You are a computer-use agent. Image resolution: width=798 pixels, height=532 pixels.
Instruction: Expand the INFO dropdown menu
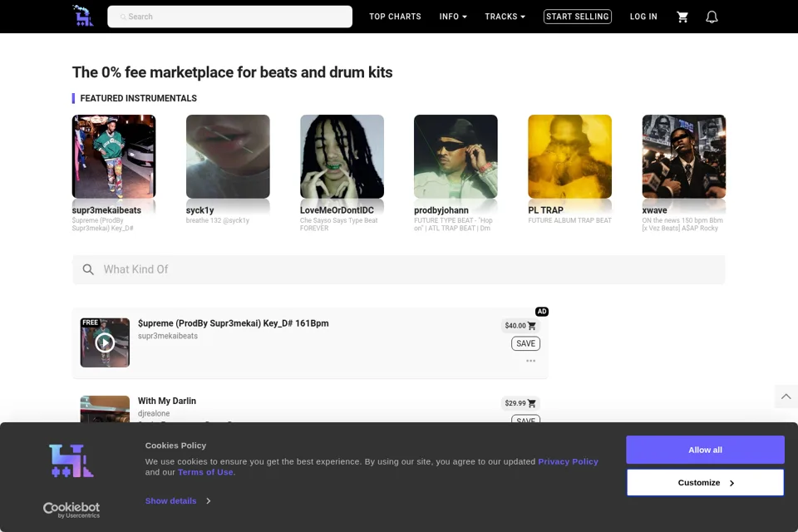pyautogui.click(x=453, y=17)
